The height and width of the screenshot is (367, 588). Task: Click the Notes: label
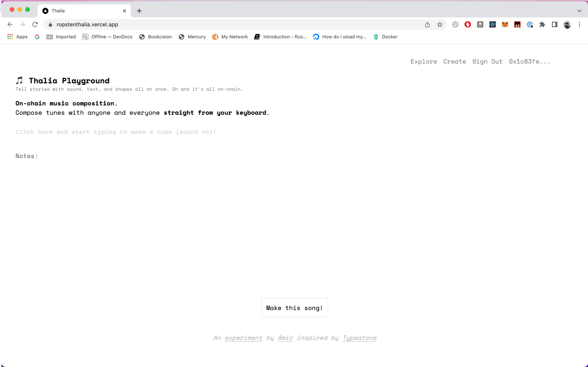click(26, 156)
